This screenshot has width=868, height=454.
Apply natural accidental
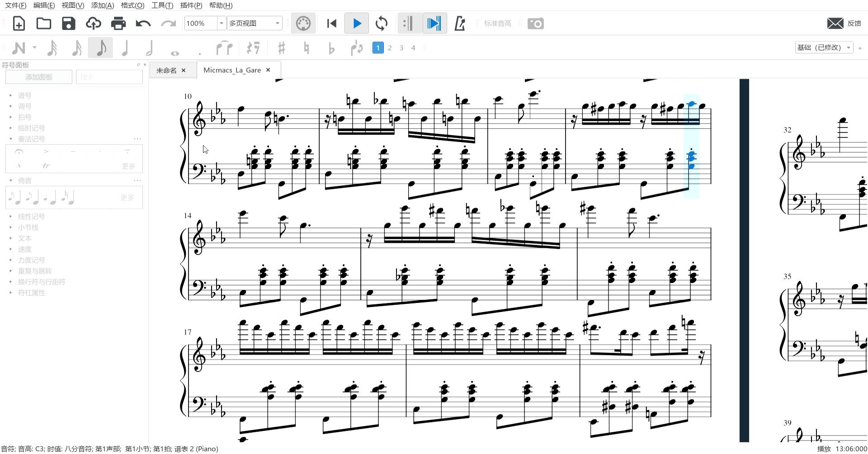coord(307,48)
